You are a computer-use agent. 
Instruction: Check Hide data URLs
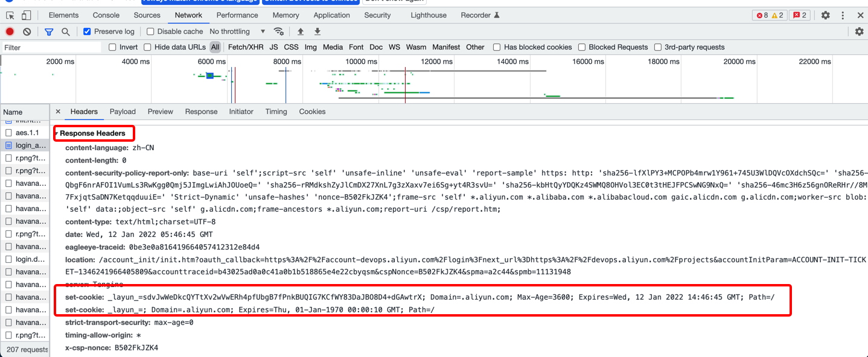(147, 47)
